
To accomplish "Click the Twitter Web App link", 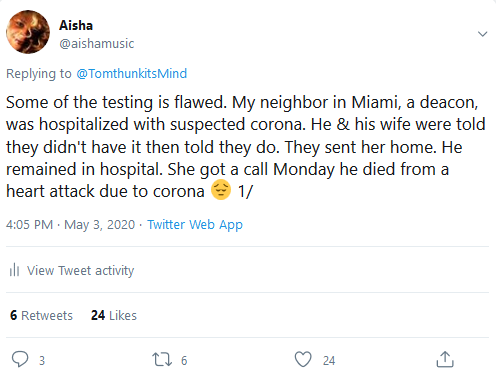I will (x=195, y=225).
